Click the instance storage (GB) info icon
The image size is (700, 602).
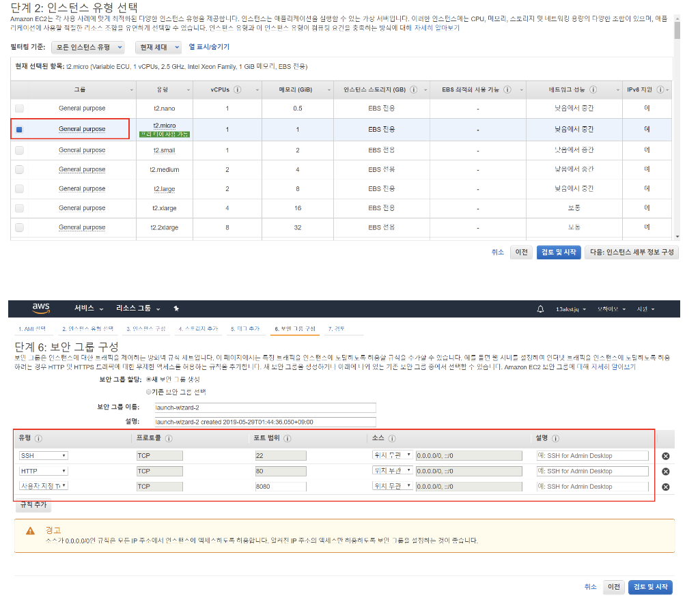[413, 89]
